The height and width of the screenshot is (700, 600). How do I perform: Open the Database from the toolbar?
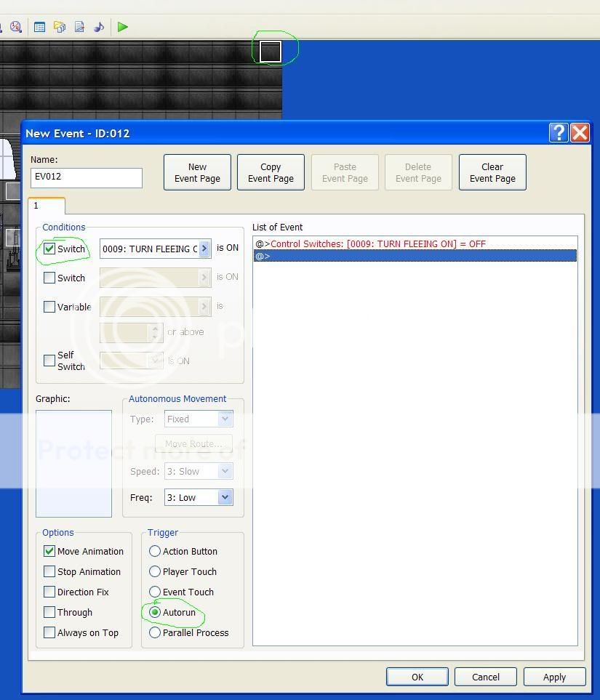click(x=40, y=27)
